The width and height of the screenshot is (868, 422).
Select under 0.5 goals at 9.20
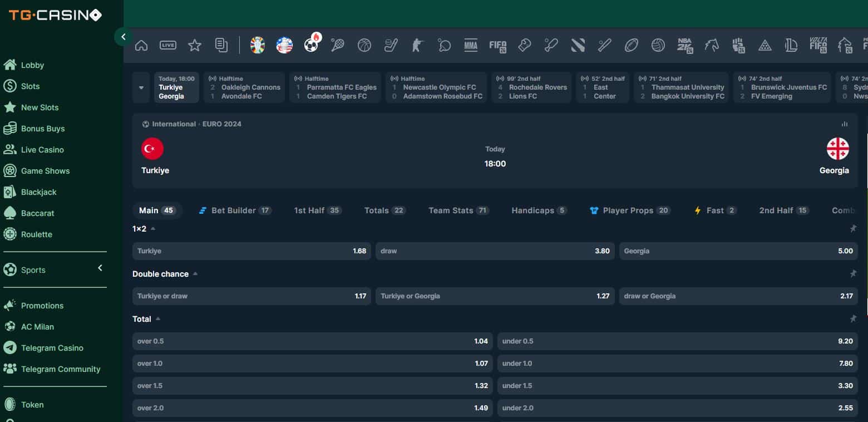coord(678,341)
